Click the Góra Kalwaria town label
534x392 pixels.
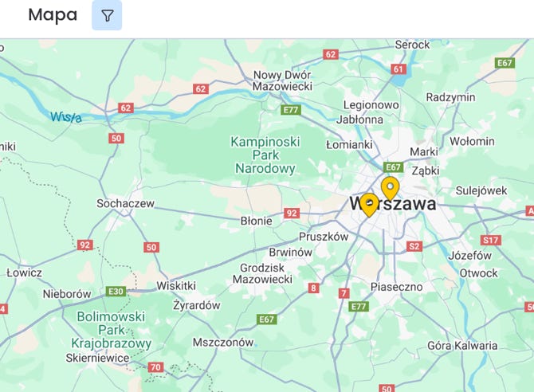(462, 346)
